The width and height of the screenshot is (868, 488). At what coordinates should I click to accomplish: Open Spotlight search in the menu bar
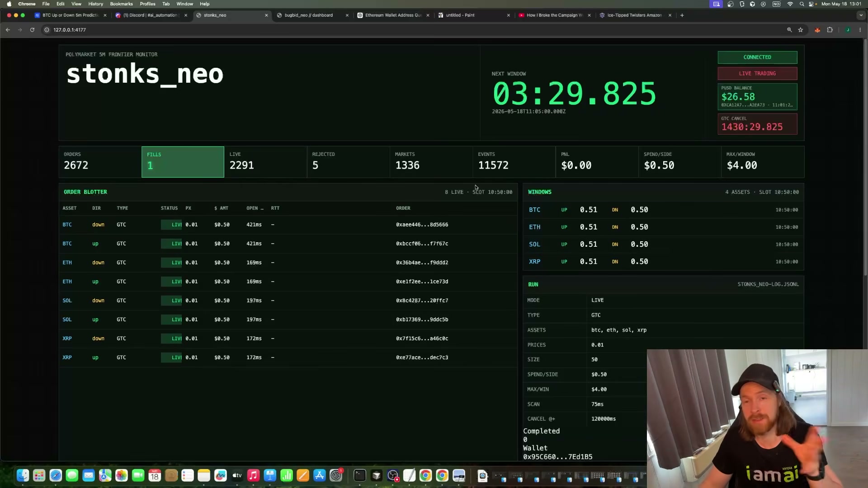[802, 4]
